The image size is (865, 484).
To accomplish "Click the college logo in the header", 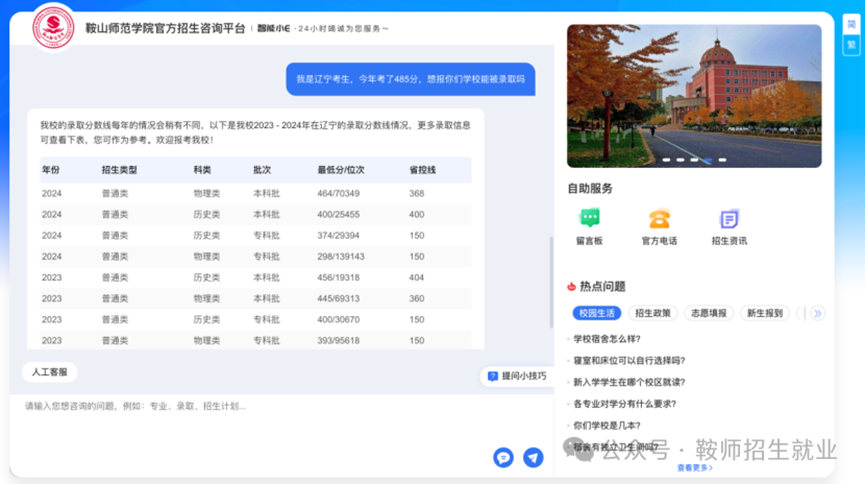I will [x=53, y=26].
